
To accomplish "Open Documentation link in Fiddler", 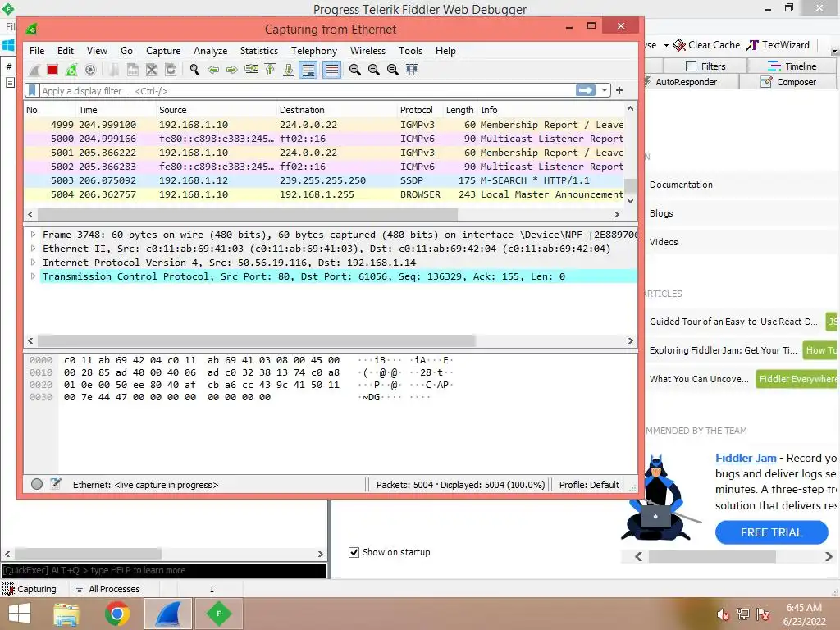I will click(681, 185).
